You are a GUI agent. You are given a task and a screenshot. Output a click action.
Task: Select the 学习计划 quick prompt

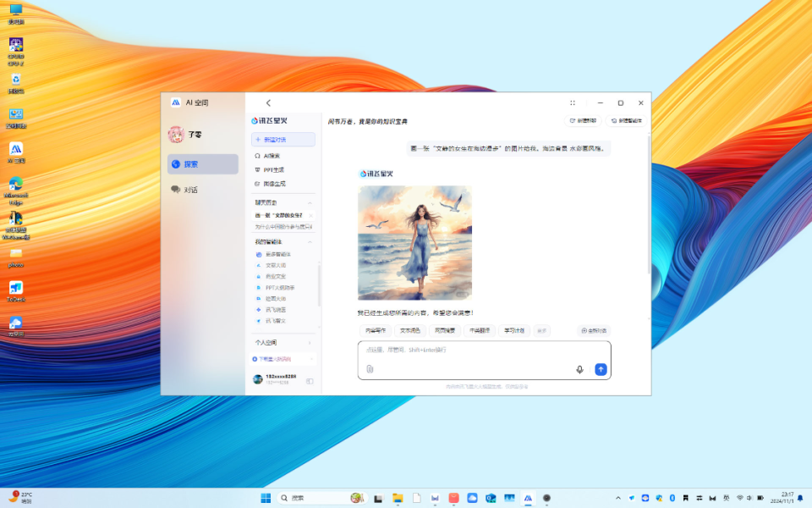tap(514, 331)
